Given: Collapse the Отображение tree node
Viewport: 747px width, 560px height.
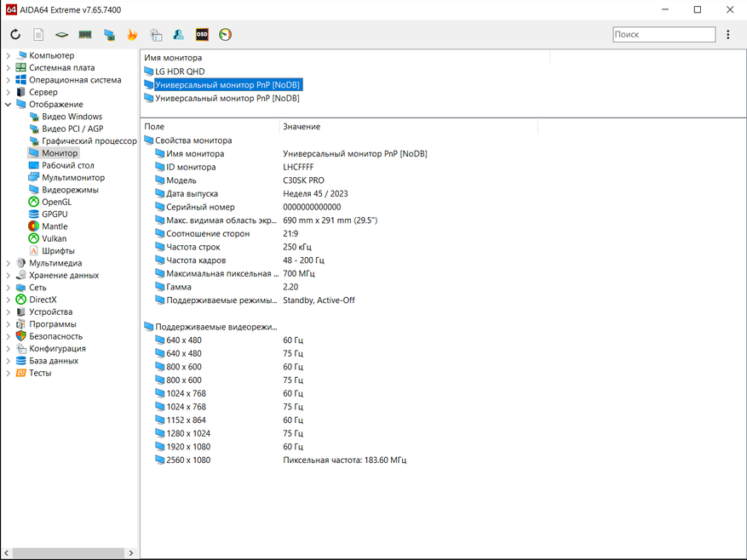Looking at the screenshot, I should [x=9, y=105].
